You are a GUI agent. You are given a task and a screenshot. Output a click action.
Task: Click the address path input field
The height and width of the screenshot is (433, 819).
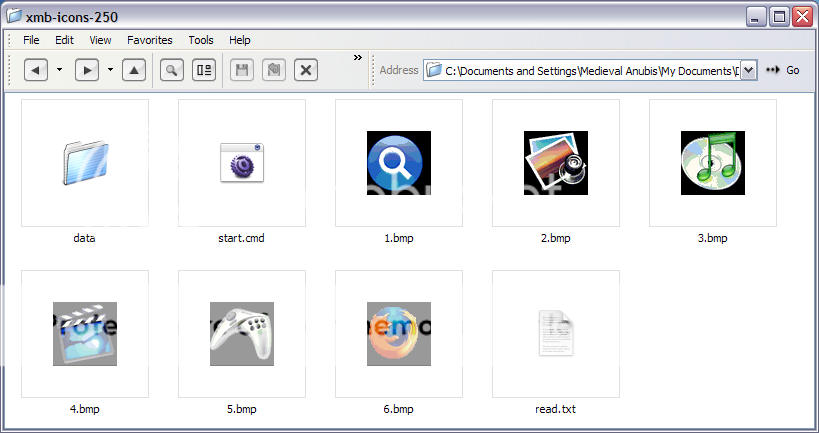(x=590, y=70)
